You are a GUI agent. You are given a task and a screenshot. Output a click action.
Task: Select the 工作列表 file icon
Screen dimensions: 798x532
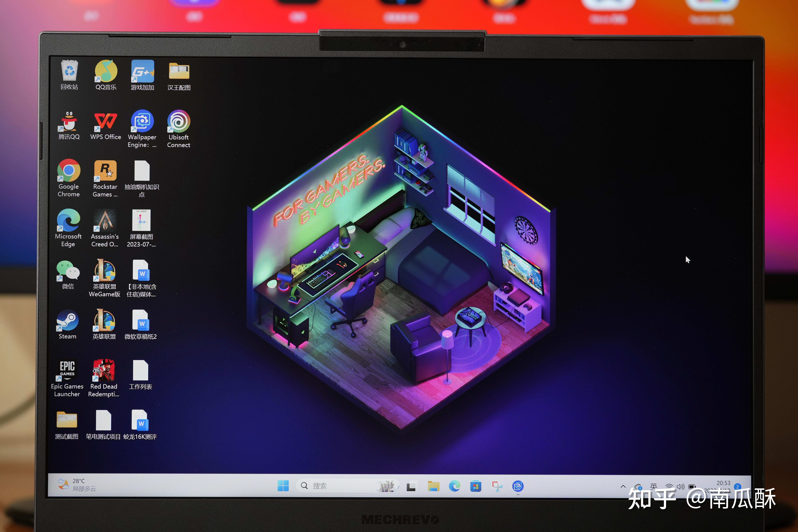(141, 375)
